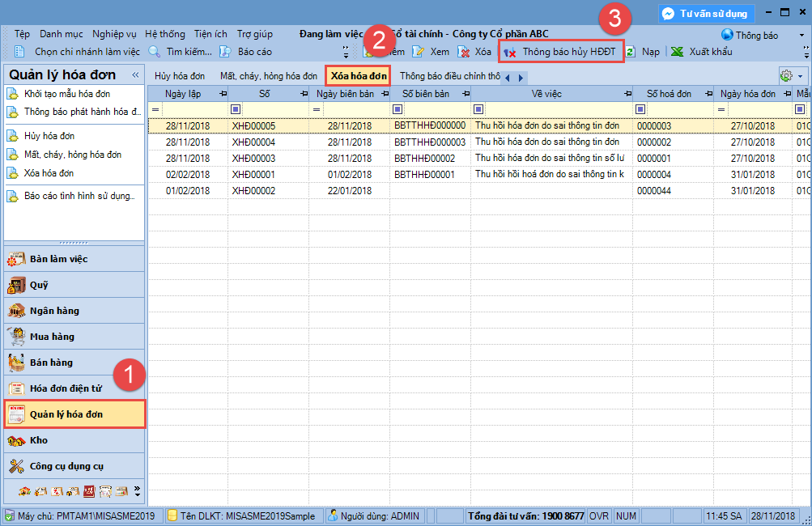The height and width of the screenshot is (526, 812).
Task: Collapse the Quản lý hóa đơn side panel
Action: point(136,75)
